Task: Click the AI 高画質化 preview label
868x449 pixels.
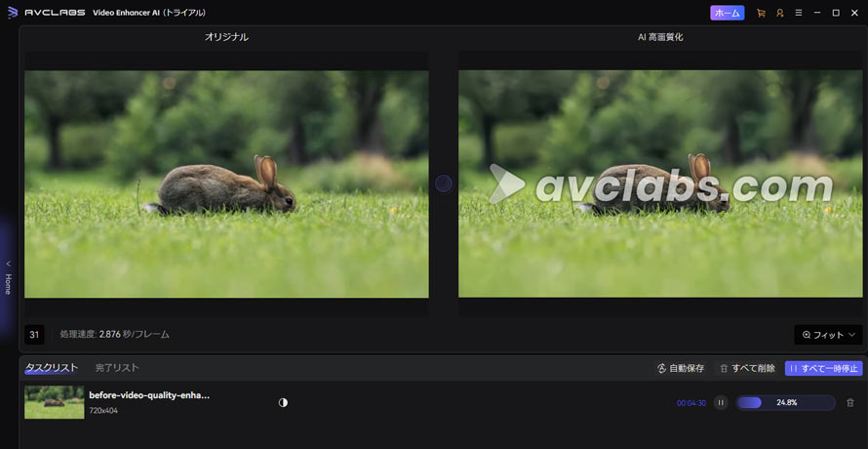Action: pos(660,37)
